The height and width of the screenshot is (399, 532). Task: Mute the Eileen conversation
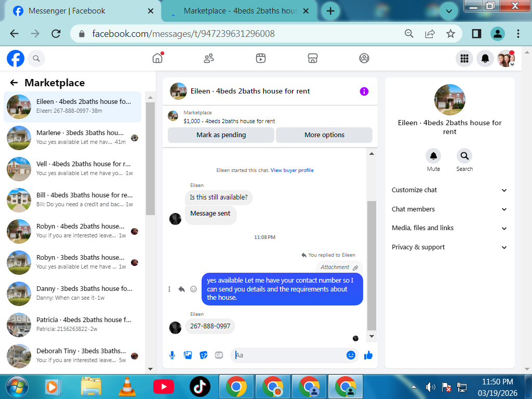coord(433,156)
